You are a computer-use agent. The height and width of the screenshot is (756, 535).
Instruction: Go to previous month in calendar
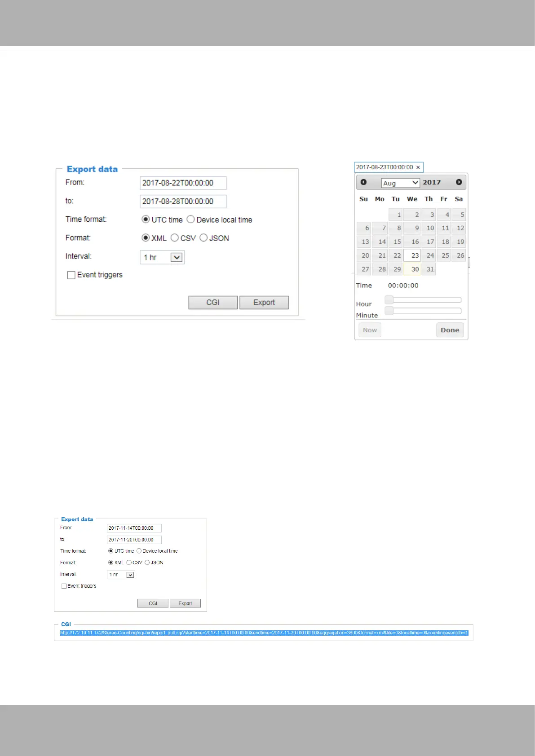coord(363,182)
